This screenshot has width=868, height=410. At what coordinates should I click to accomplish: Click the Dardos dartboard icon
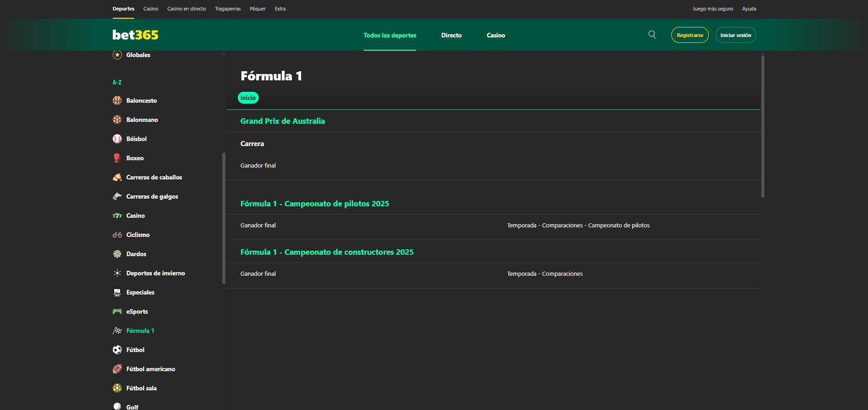(x=117, y=254)
